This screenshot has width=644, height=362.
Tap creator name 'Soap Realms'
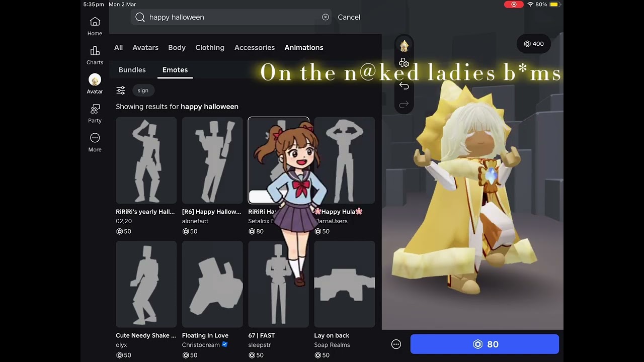click(x=332, y=345)
